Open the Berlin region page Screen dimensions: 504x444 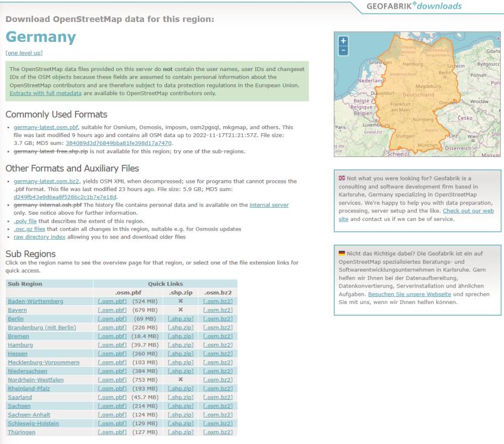[15, 319]
